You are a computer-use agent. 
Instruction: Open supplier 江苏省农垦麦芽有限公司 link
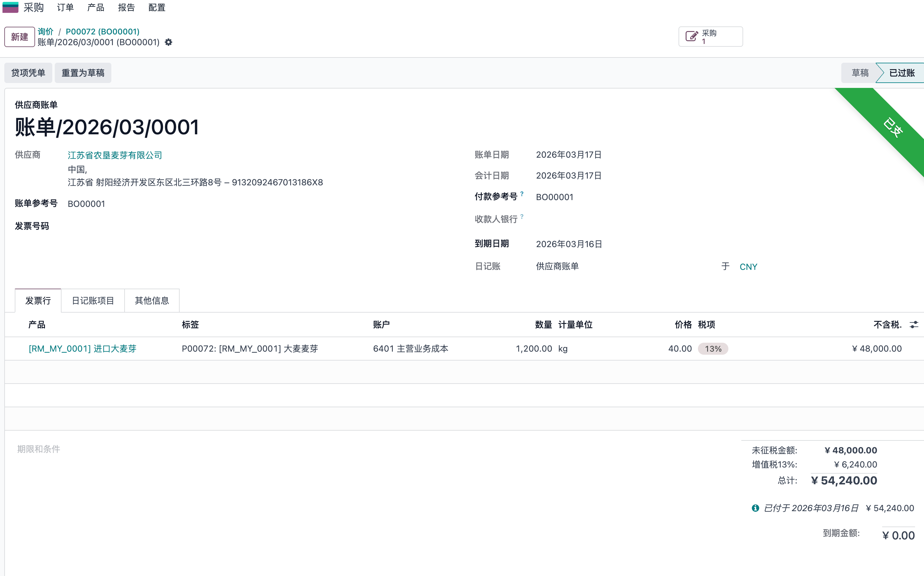pos(115,155)
